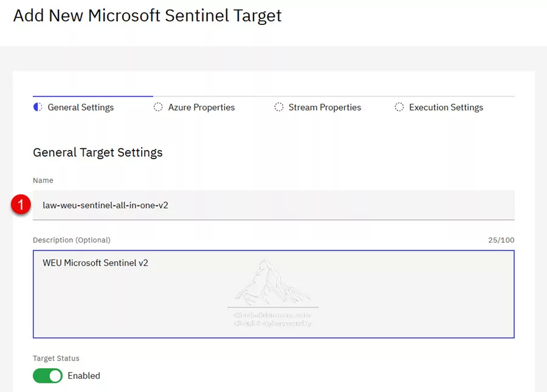This screenshot has width=547, height=392.
Task: Click the Azure Properties dotted circle icon
Action: coord(158,107)
